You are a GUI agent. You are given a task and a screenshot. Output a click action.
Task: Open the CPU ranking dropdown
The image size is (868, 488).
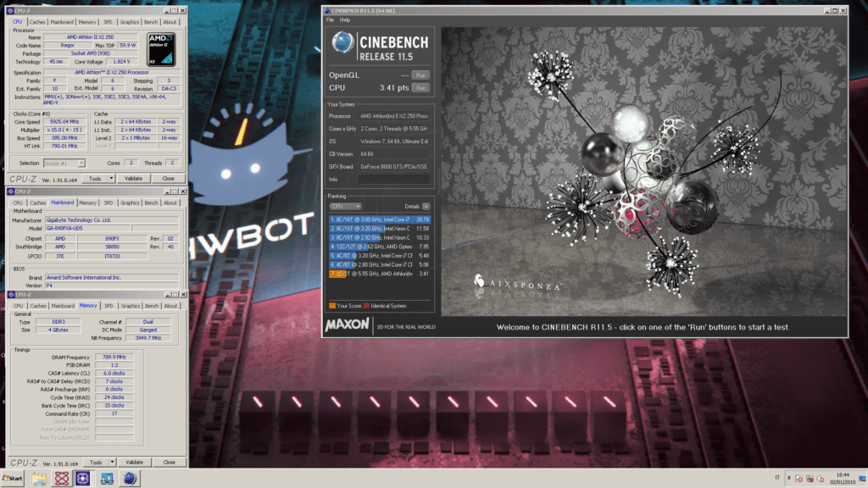(346, 207)
